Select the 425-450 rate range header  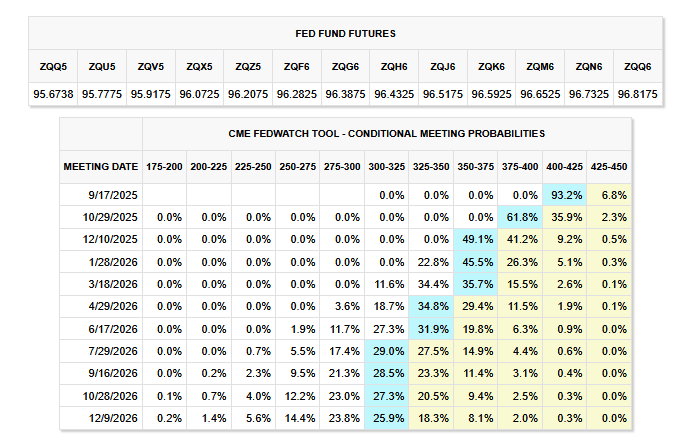tap(608, 165)
